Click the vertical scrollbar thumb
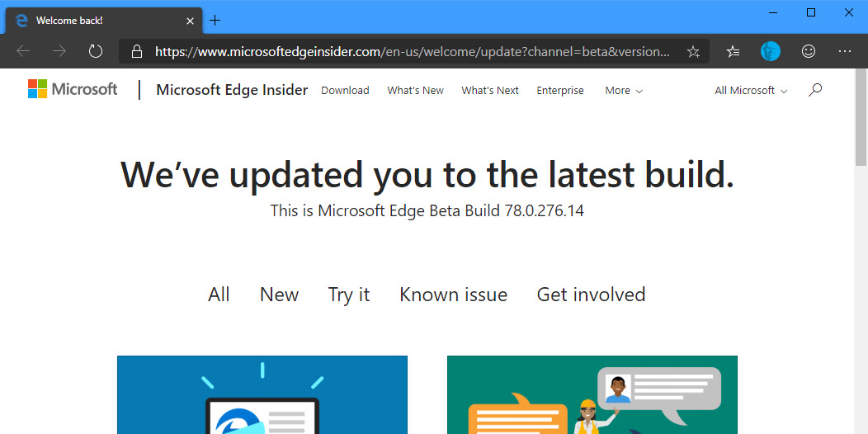This screenshot has height=434, width=868. point(861,117)
